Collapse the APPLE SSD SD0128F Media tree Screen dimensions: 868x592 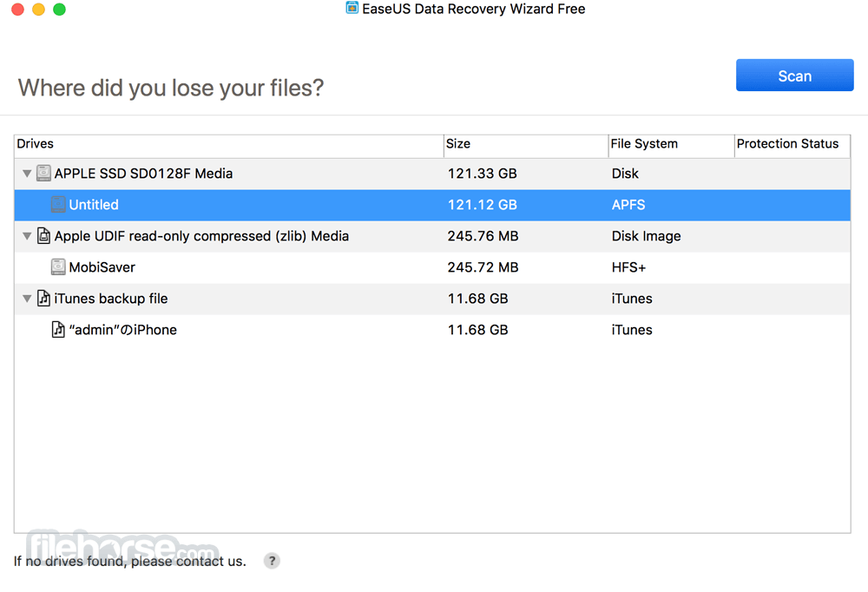[27, 174]
